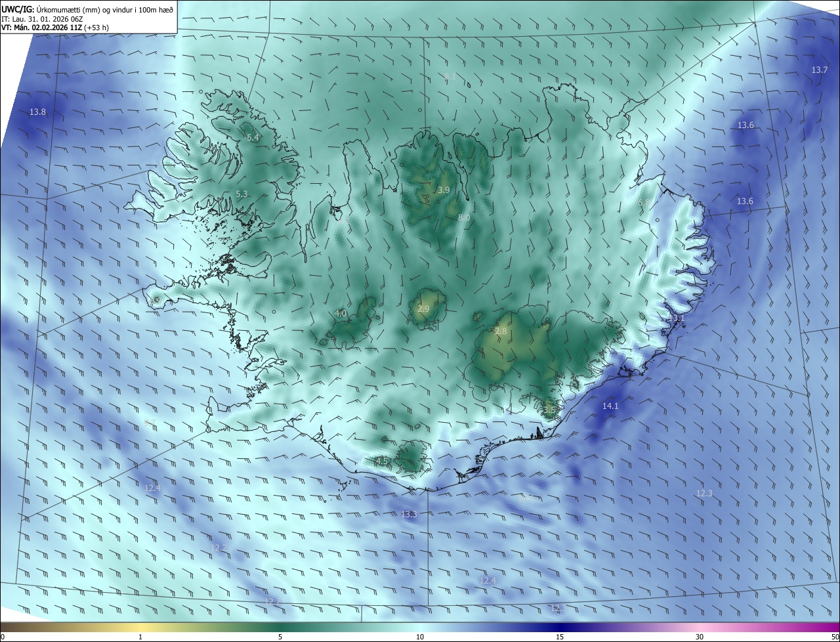Click the 3.9 value in north Iceland
The height and width of the screenshot is (642, 840).
click(444, 190)
